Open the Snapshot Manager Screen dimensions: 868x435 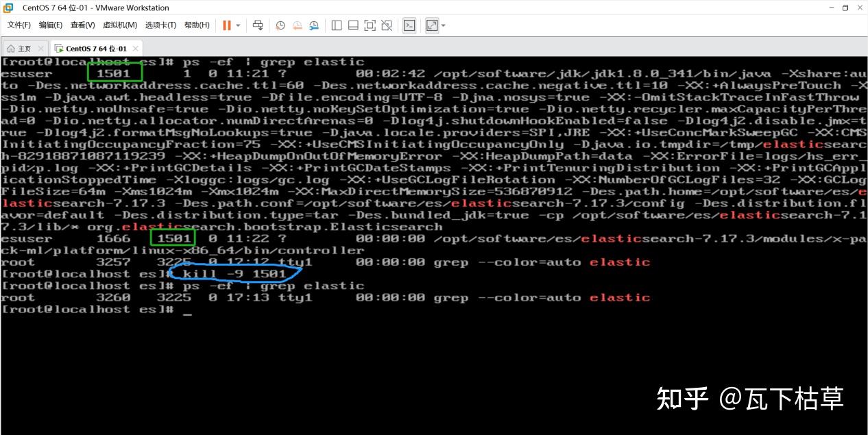[x=313, y=25]
